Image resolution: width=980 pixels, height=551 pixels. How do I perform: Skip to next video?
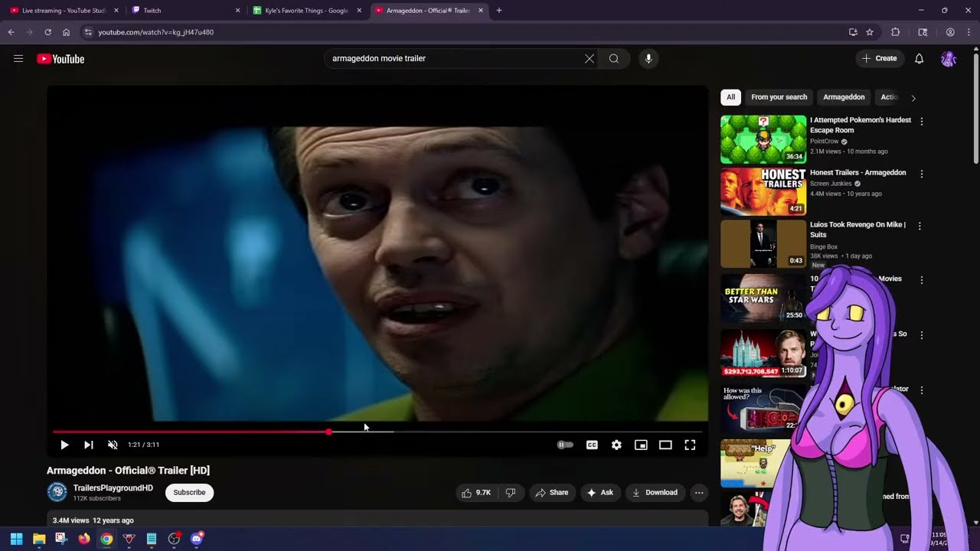(89, 445)
